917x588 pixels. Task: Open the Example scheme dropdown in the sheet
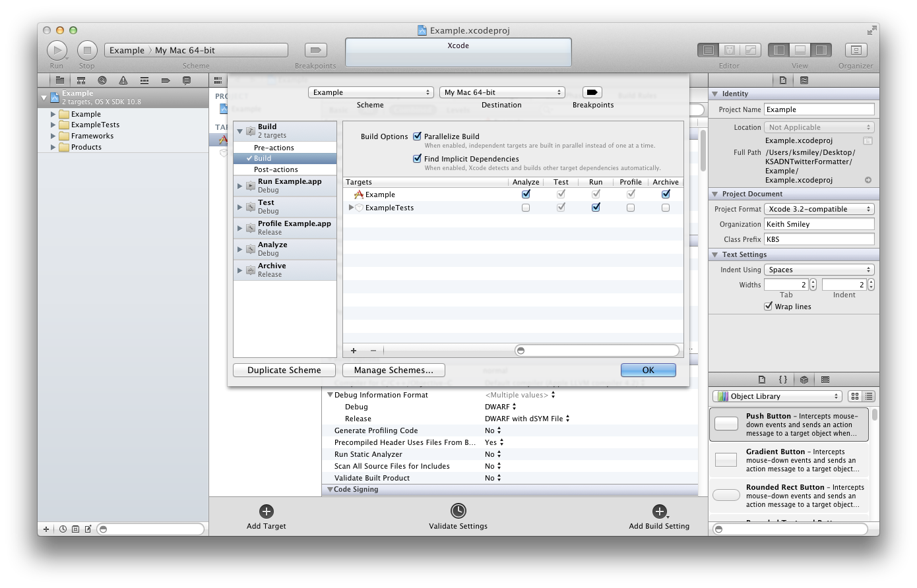(371, 92)
